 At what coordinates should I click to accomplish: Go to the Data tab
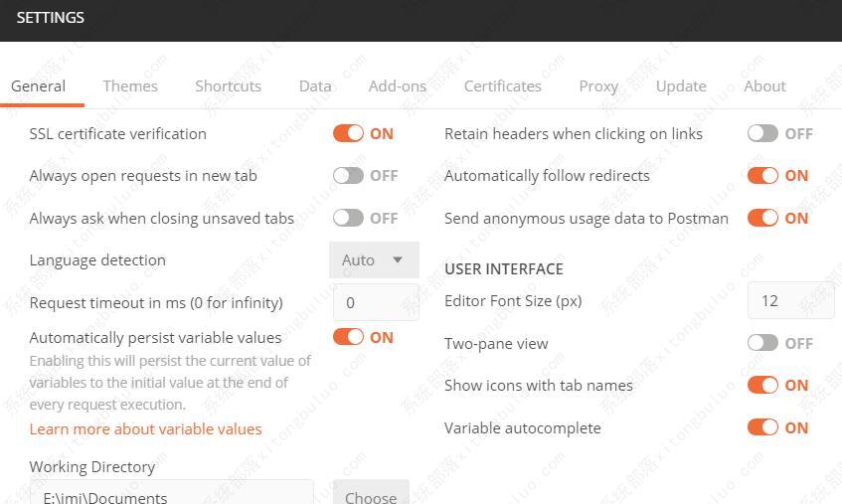315,85
